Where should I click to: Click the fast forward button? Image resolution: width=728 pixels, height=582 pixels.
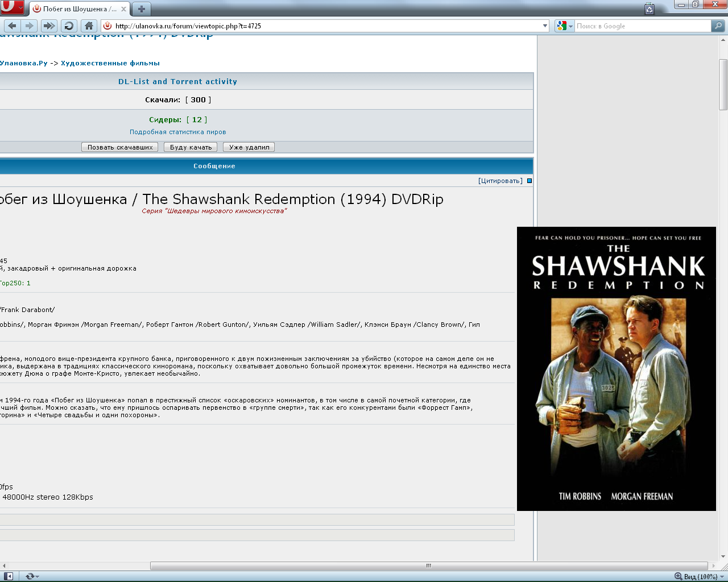(49, 26)
